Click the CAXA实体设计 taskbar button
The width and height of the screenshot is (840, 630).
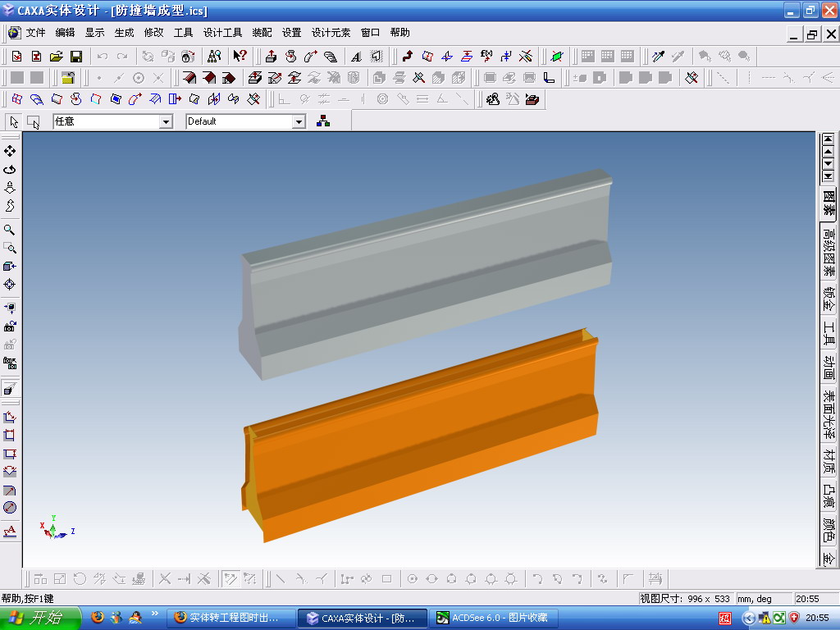tap(363, 619)
